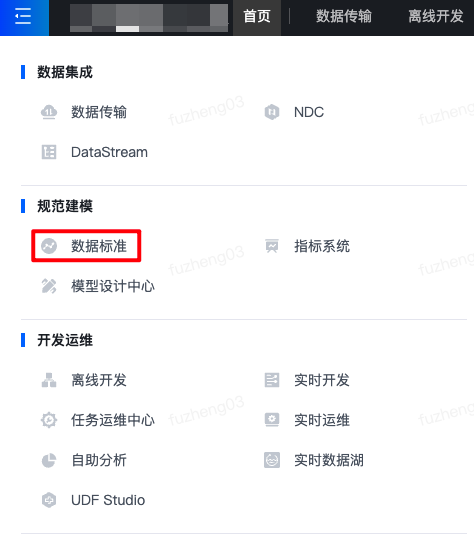This screenshot has height=536, width=474.
Task: Click the NDC hexagon icon
Action: 272,112
